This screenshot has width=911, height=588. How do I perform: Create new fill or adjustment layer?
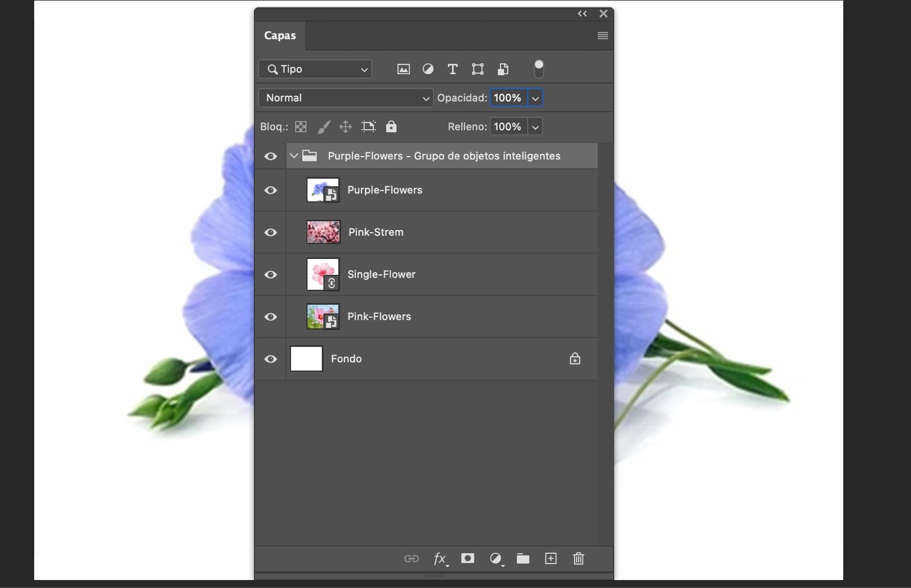[496, 559]
